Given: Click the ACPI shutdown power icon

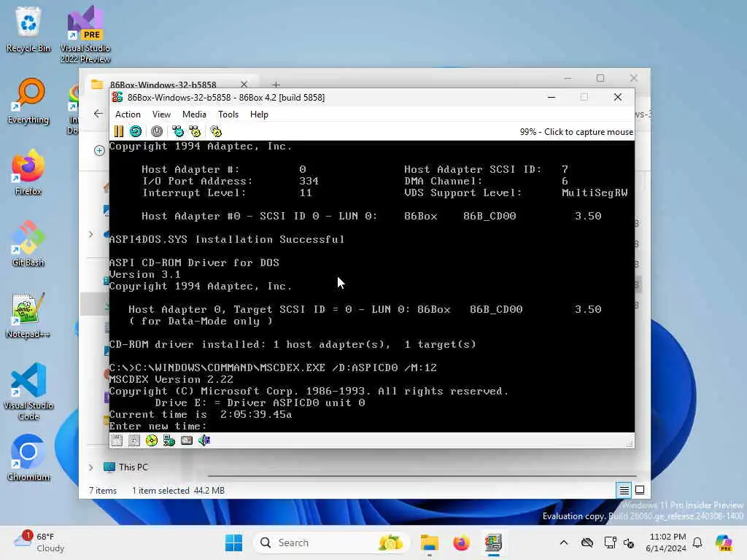Looking at the screenshot, I should [157, 131].
